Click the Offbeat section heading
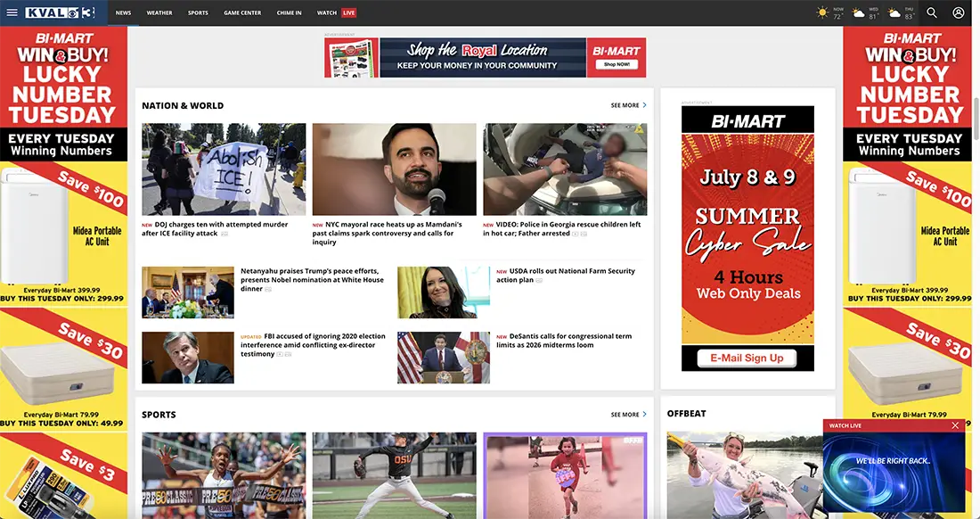The width and height of the screenshot is (980, 519). point(686,413)
